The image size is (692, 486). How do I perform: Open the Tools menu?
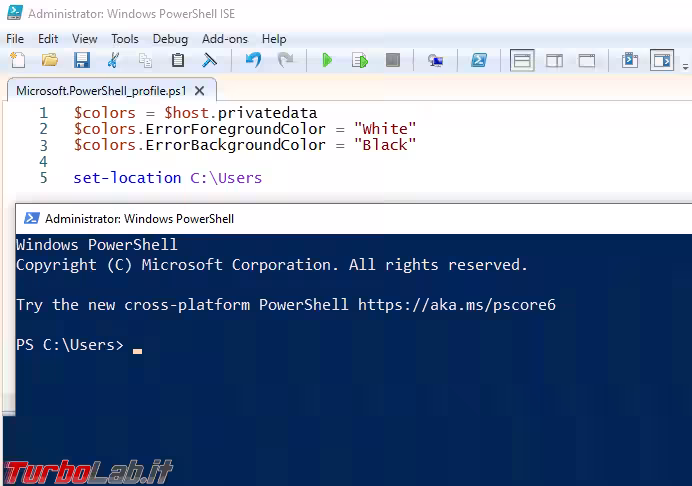click(x=124, y=39)
